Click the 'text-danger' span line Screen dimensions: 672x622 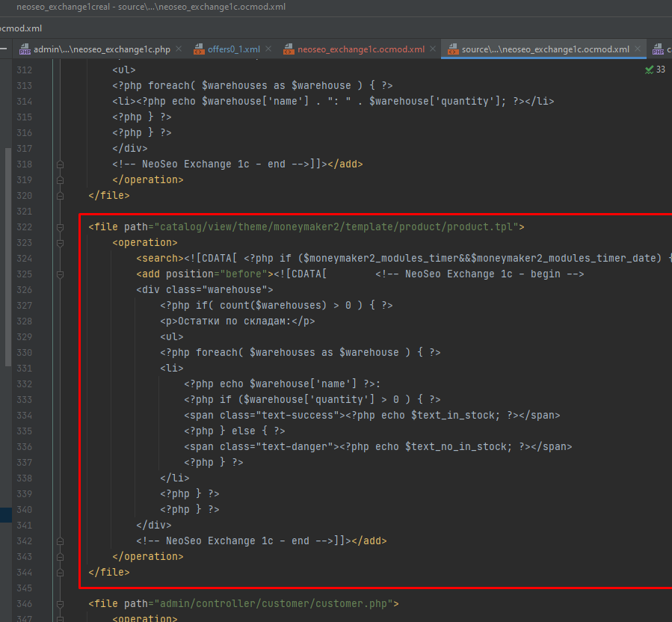(x=378, y=446)
